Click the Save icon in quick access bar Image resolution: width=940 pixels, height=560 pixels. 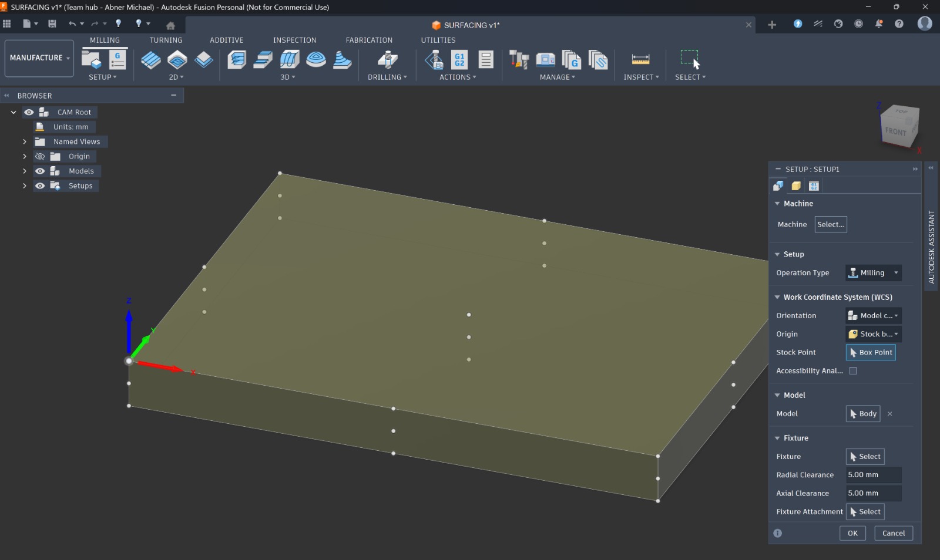point(52,23)
